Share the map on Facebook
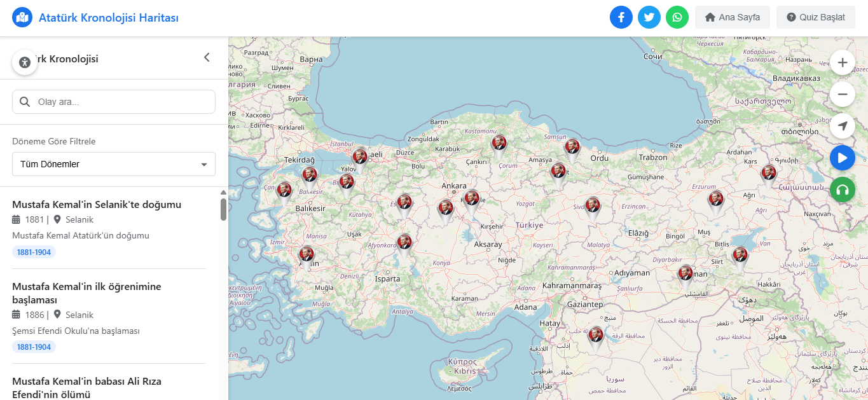Image resolution: width=868 pixels, height=400 pixels. [x=621, y=17]
